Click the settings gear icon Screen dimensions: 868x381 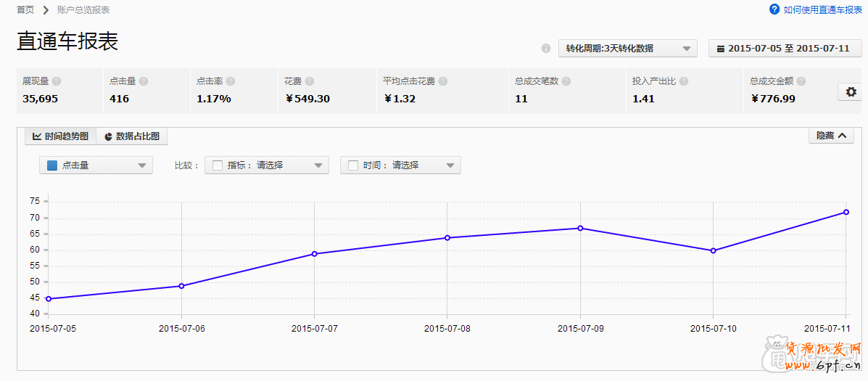pos(849,92)
